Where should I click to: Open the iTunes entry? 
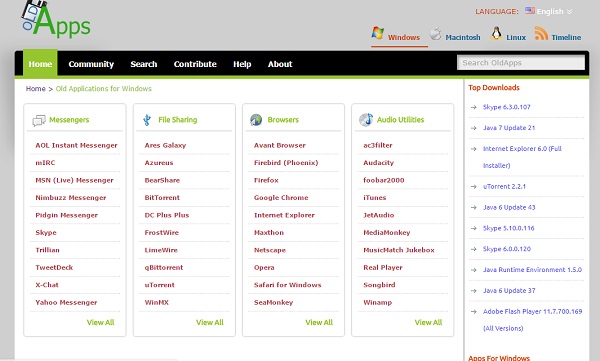click(375, 198)
